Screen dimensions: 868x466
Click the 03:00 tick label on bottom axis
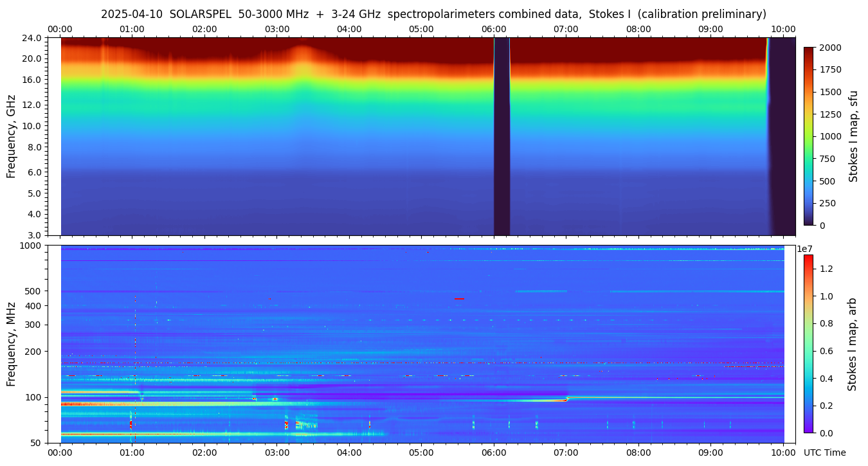tap(276, 453)
